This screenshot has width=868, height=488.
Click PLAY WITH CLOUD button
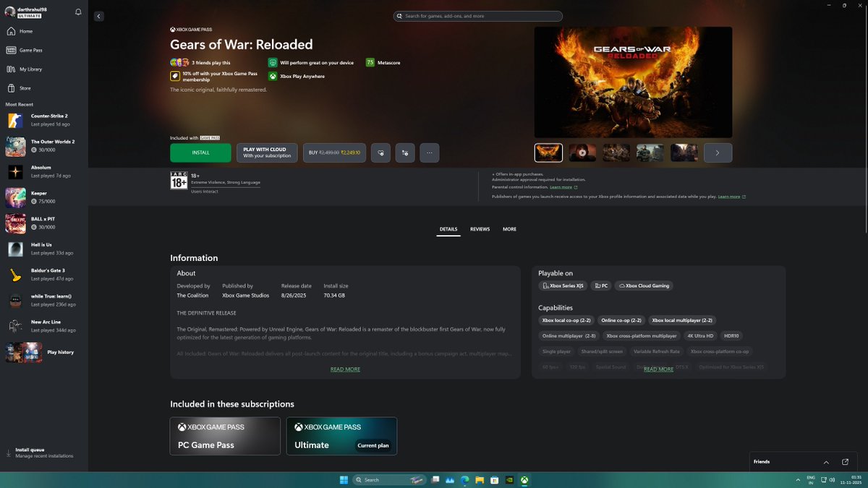point(267,153)
